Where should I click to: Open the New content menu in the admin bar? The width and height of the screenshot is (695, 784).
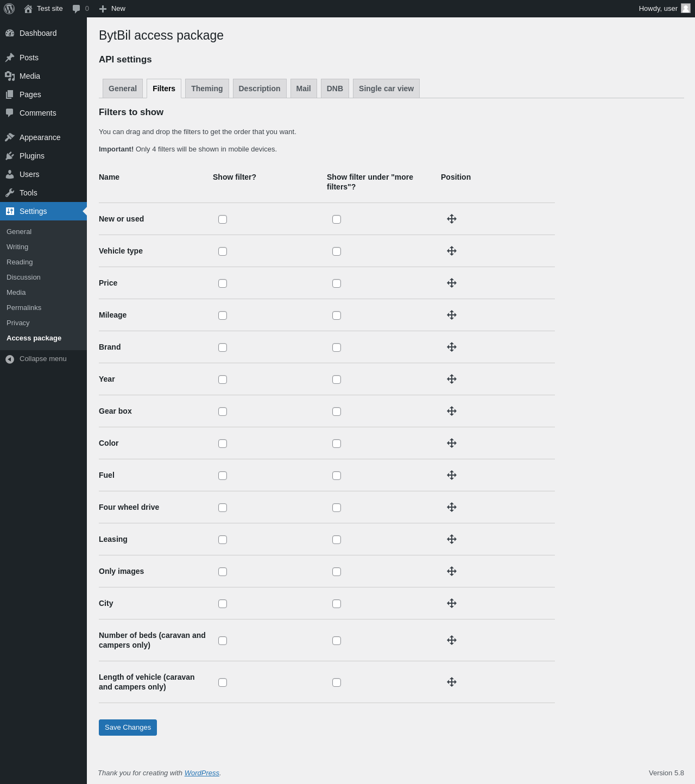pyautogui.click(x=112, y=9)
